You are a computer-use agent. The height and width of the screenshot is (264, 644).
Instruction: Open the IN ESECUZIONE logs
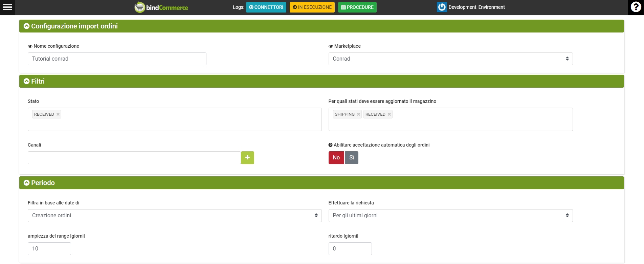point(312,7)
